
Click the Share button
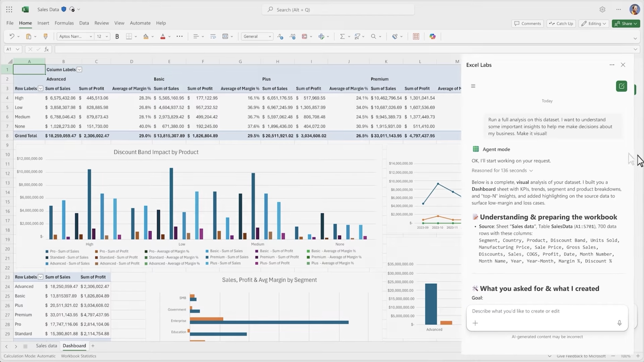tap(626, 23)
